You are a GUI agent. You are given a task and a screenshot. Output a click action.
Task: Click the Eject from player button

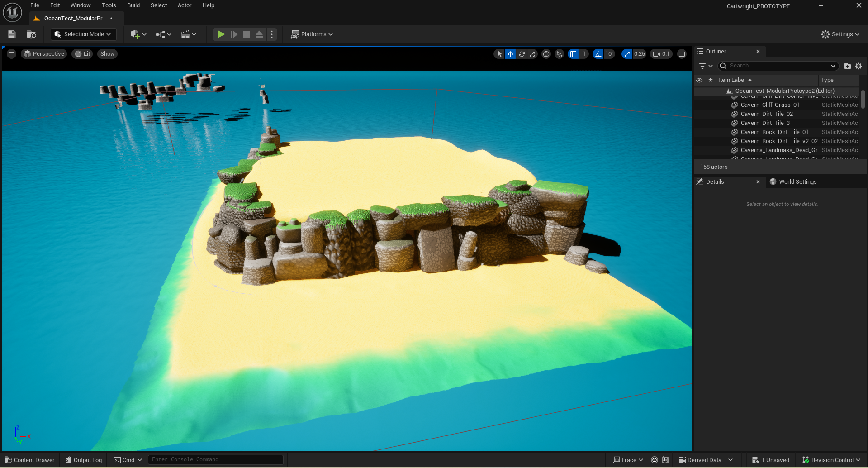coord(259,34)
